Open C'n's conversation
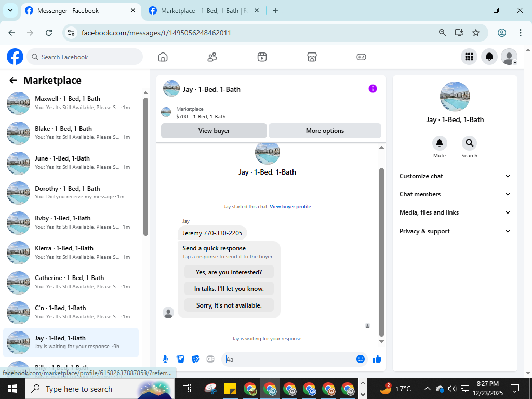The width and height of the screenshot is (532, 399). point(71,312)
